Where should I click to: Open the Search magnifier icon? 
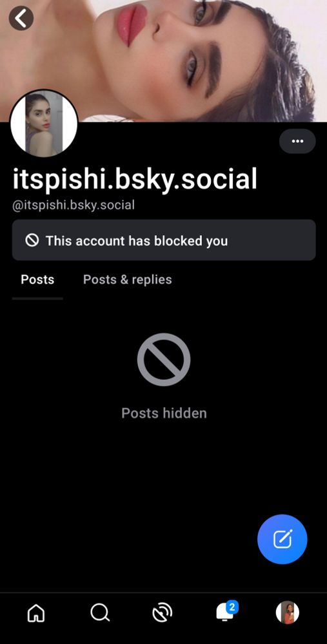click(x=100, y=613)
